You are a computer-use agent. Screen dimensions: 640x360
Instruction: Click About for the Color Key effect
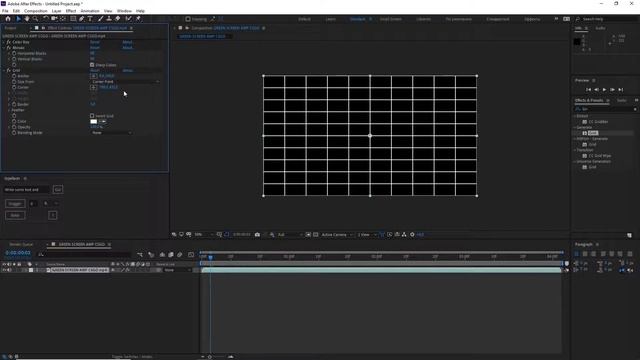pyautogui.click(x=127, y=42)
